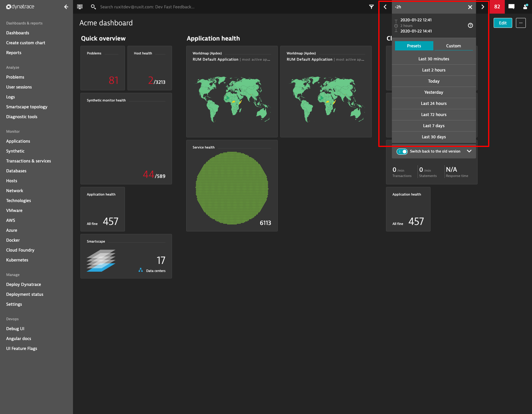The width and height of the screenshot is (532, 414).
Task: Open Synthetic monitor health tile
Action: pyautogui.click(x=126, y=139)
